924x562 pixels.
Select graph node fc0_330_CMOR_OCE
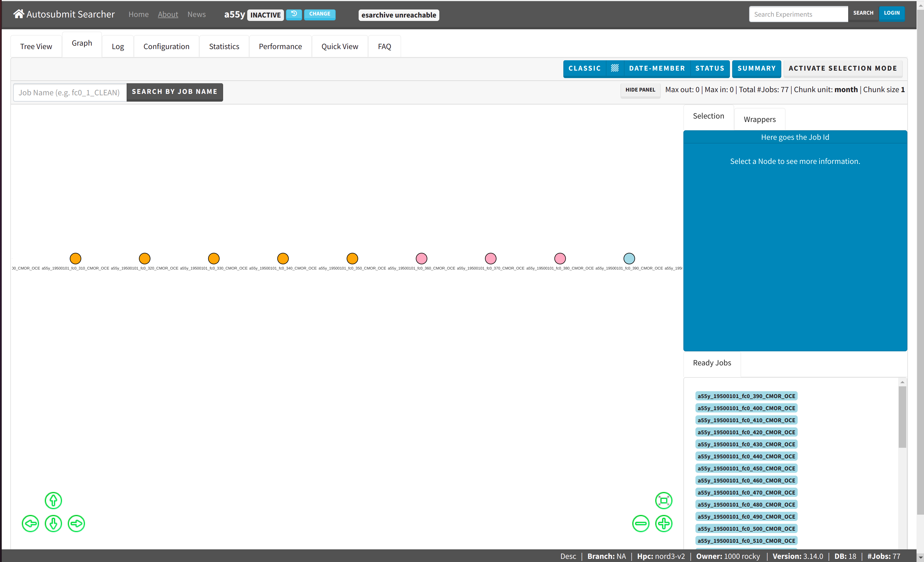click(x=214, y=258)
